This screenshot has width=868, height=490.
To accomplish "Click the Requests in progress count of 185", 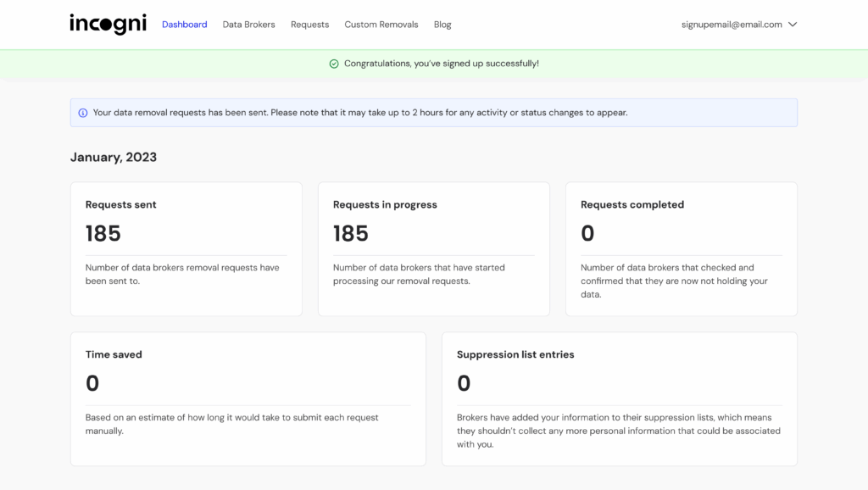I will (350, 233).
